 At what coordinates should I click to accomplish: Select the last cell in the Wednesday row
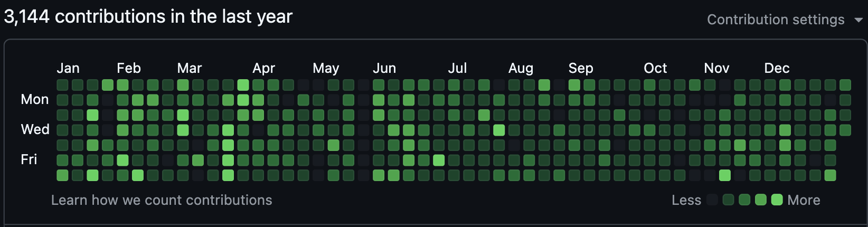845,130
